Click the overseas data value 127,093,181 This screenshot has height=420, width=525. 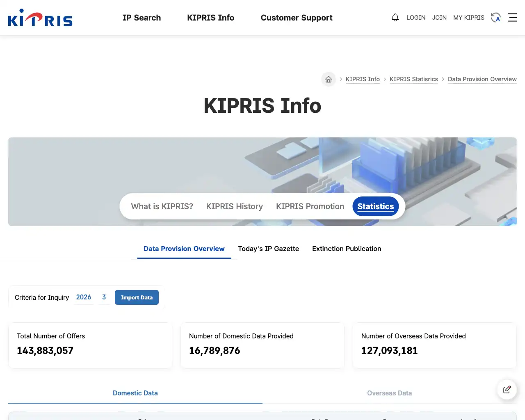tap(389, 351)
